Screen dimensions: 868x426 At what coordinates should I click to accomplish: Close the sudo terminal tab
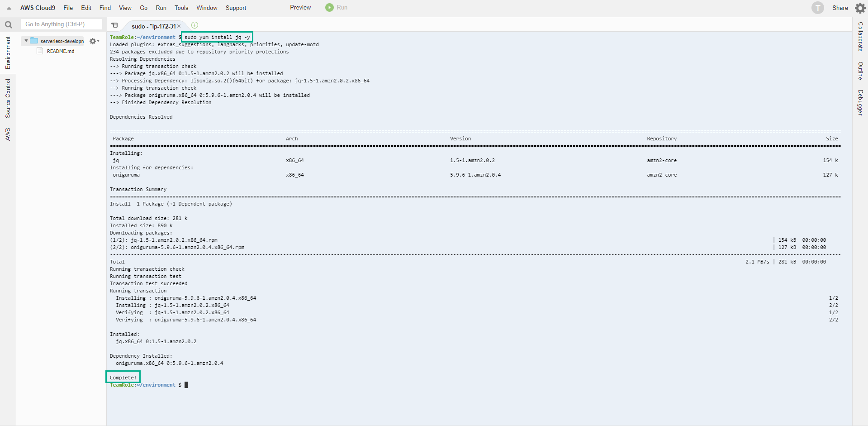pyautogui.click(x=179, y=26)
